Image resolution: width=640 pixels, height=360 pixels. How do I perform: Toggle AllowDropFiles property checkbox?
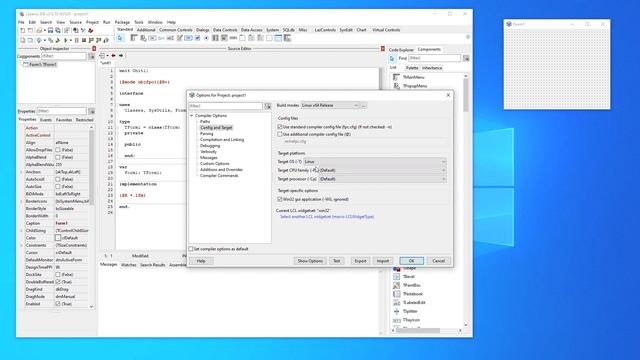point(58,150)
